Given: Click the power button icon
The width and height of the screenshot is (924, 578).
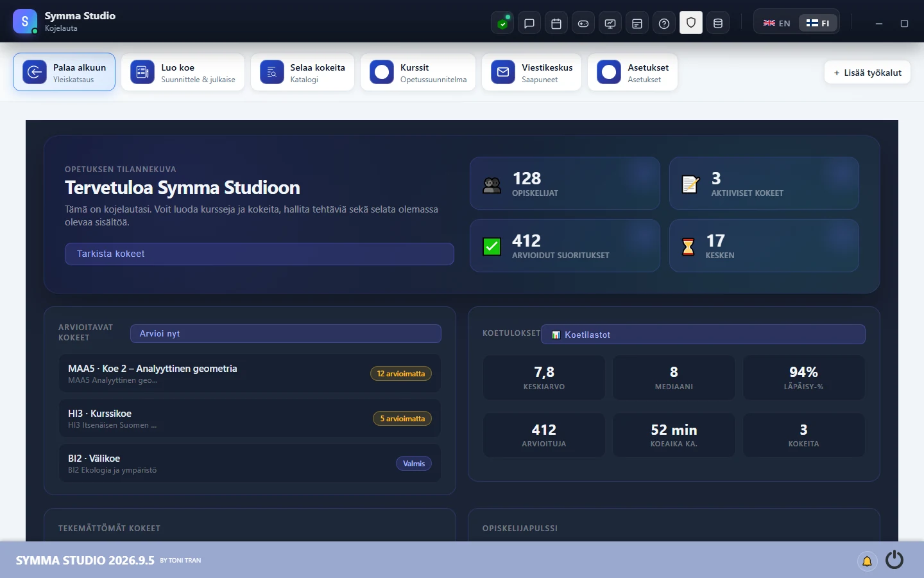Looking at the screenshot, I should tap(894, 560).
